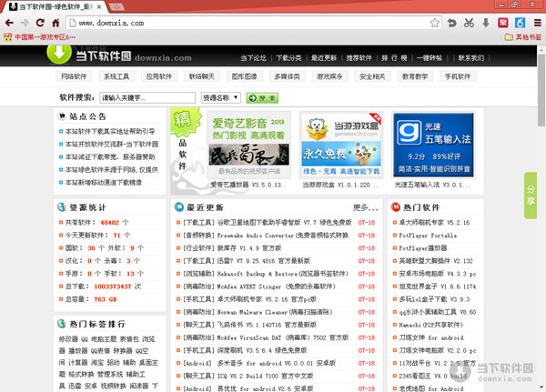Open the 中国第一游戏专区 bookmark
Viewport: 546px width, 392px height.
(x=40, y=37)
